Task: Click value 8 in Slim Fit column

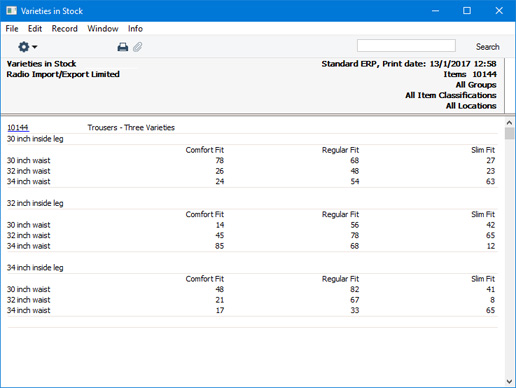Action: tap(493, 300)
